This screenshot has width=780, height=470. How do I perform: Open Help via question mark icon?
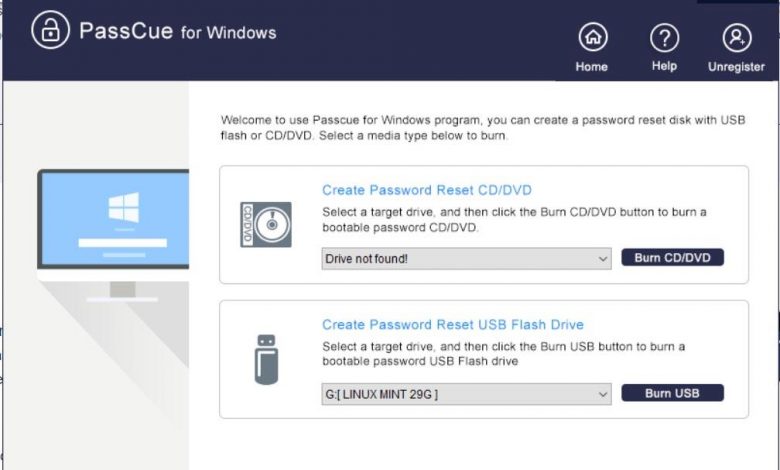coord(664,38)
